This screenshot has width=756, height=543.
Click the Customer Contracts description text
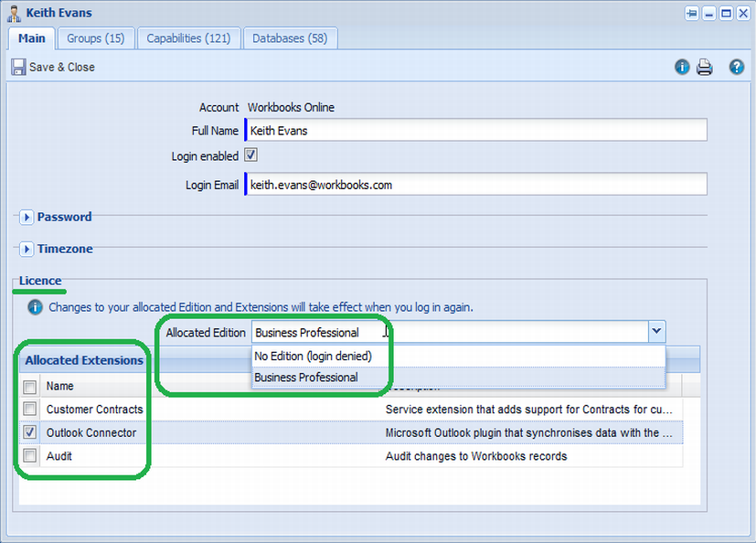tap(529, 410)
